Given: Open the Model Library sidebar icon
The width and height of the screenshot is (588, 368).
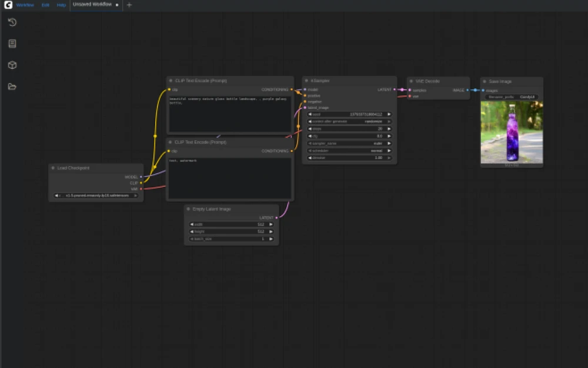Looking at the screenshot, I should click(x=11, y=65).
